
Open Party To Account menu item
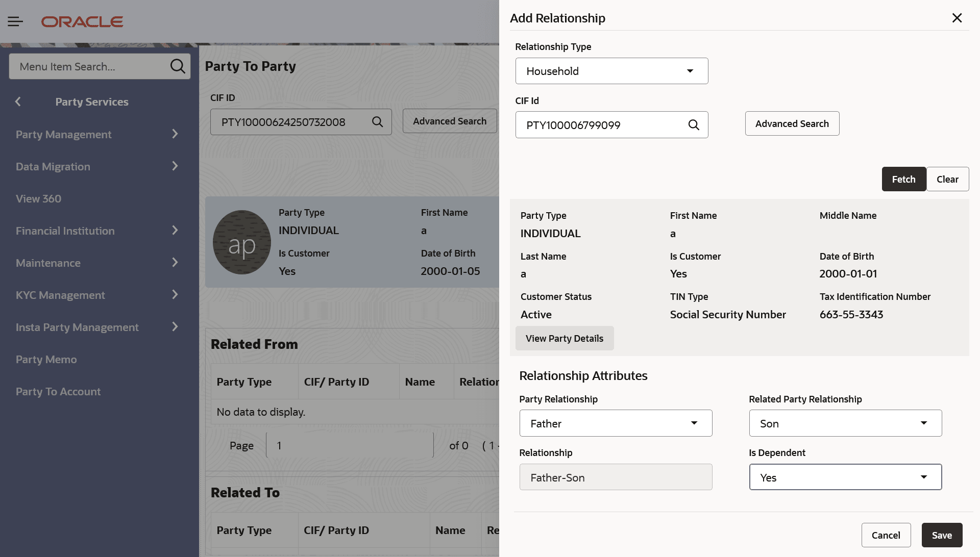[58, 392]
